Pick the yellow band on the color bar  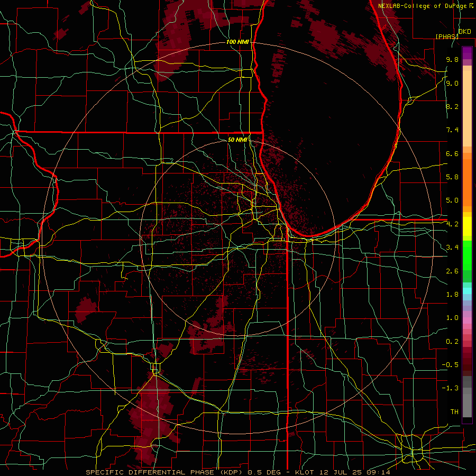click(467, 226)
